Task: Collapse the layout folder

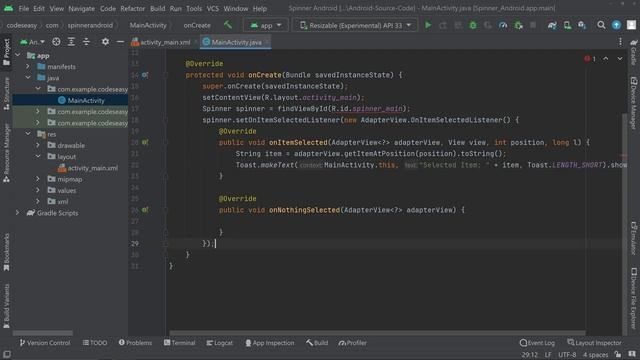Action: point(38,156)
